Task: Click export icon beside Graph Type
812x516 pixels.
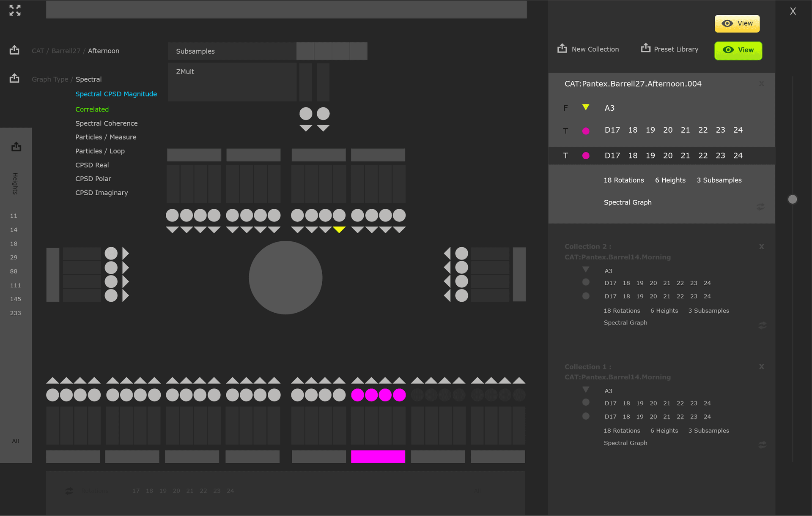Action: coord(14,79)
